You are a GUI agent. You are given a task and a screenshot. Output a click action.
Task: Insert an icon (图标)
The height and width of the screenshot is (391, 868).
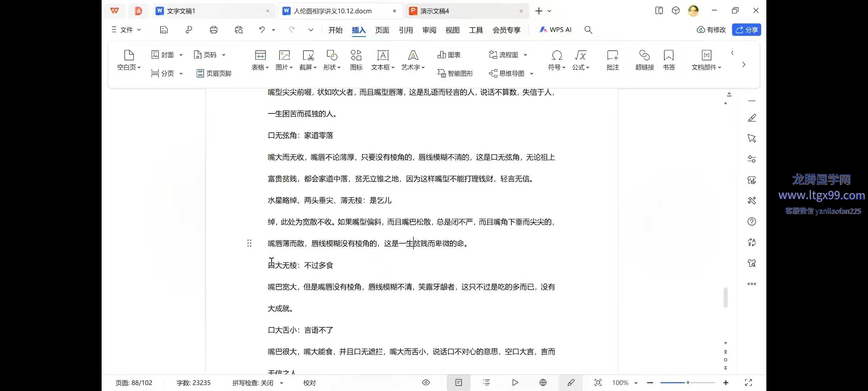tap(356, 60)
